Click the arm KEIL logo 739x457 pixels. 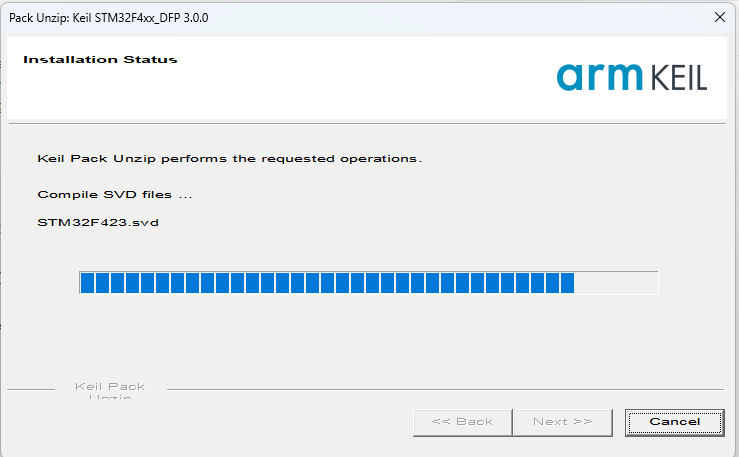pos(632,77)
